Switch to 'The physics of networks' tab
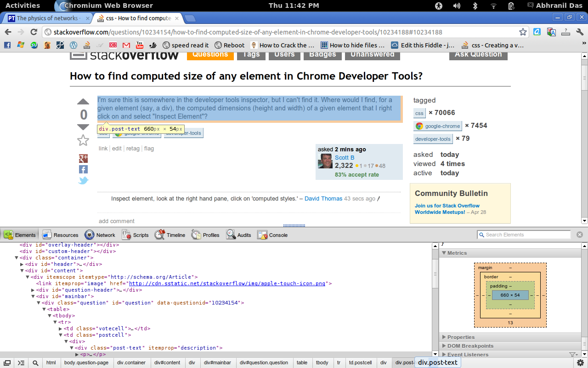This screenshot has height=368, width=588. click(x=47, y=18)
